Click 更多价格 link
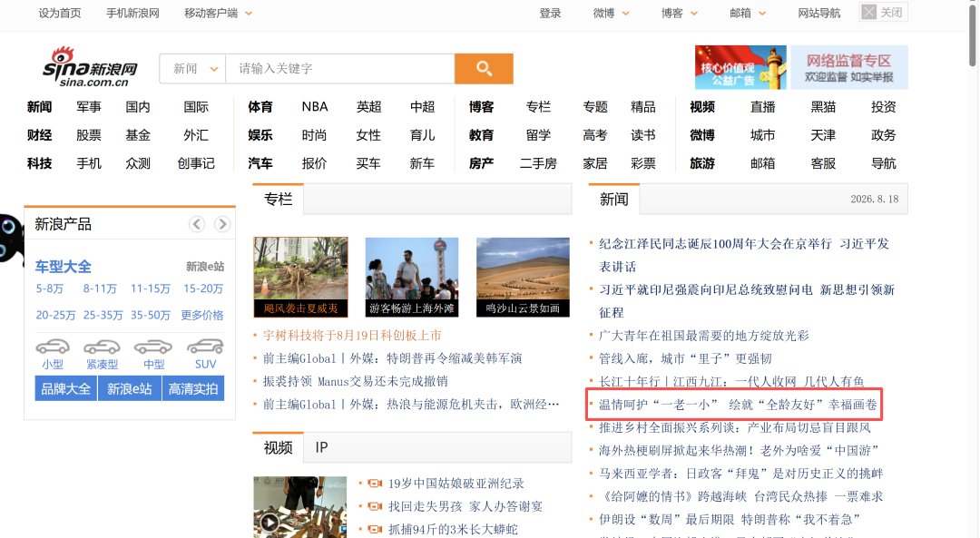Image resolution: width=980 pixels, height=538 pixels. [201, 315]
